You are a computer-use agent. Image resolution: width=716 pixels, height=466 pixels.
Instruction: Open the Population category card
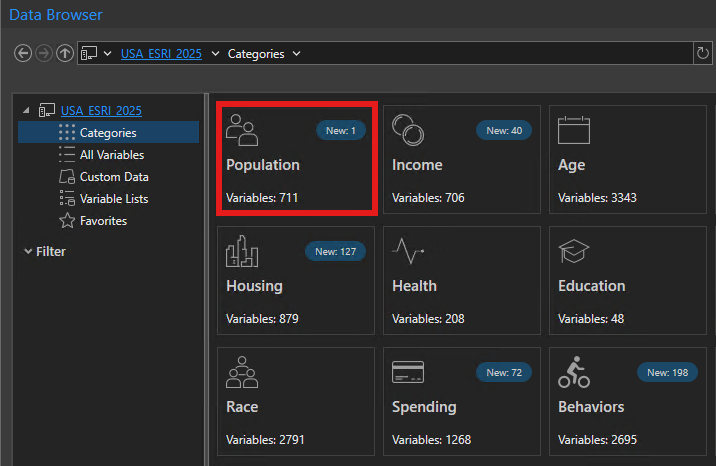click(x=297, y=159)
